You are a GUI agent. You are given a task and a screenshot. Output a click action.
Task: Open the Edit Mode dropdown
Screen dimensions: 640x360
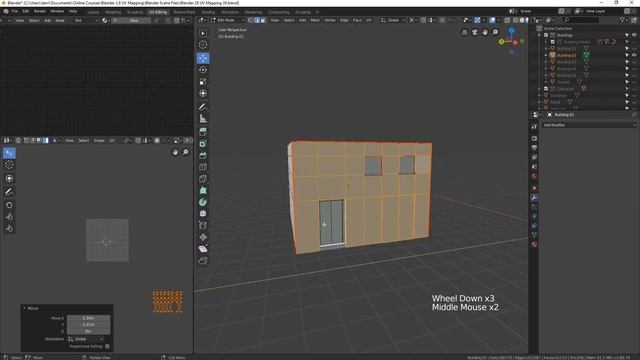pos(227,20)
